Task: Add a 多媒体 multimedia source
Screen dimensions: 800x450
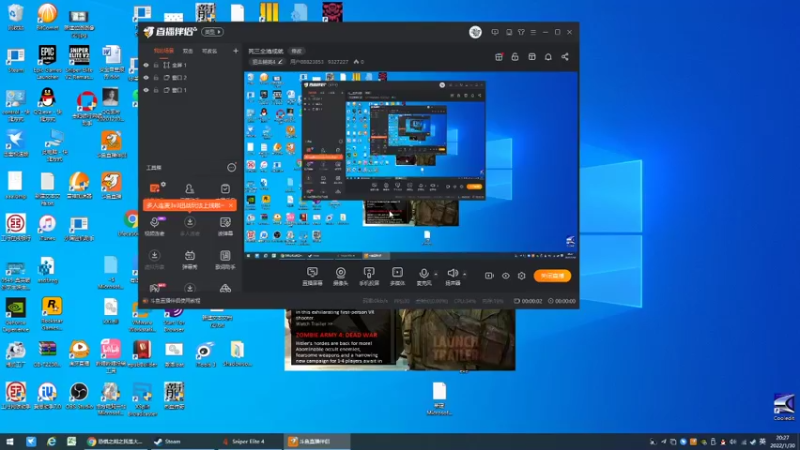Action: 397,276
